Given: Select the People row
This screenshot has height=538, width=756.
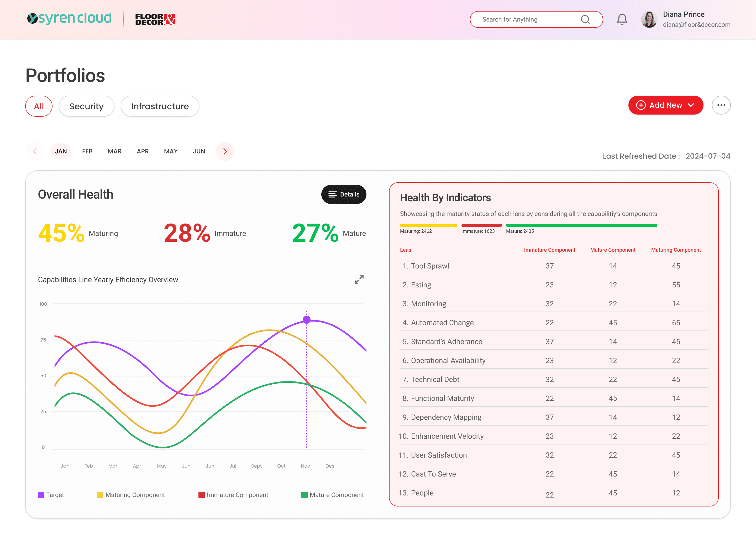Looking at the screenshot, I should coord(553,493).
